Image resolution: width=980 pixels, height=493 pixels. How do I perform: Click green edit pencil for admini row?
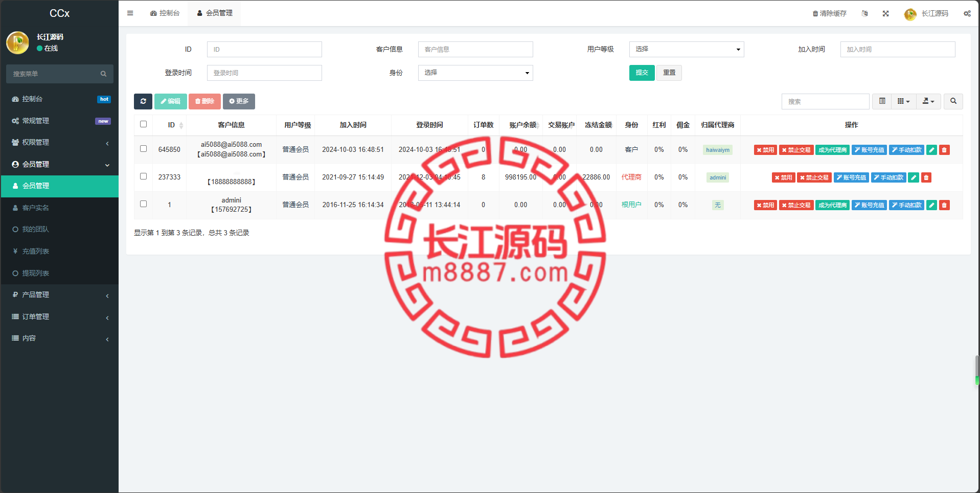coord(932,205)
